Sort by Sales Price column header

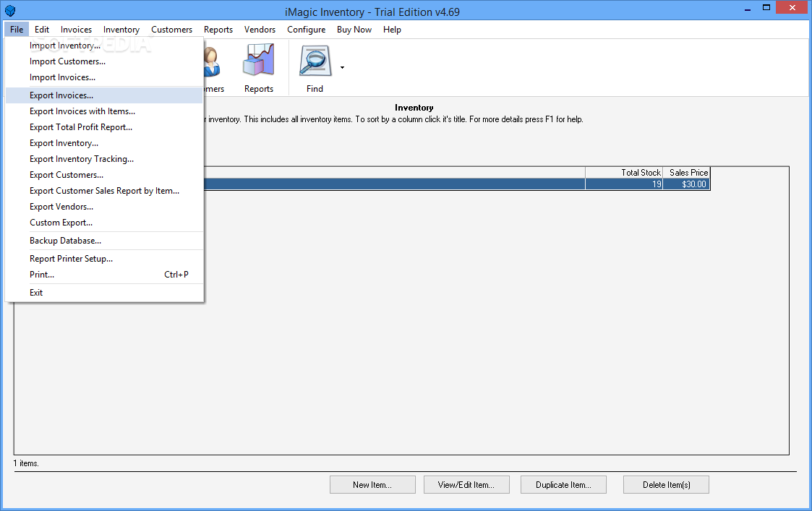tap(686, 173)
